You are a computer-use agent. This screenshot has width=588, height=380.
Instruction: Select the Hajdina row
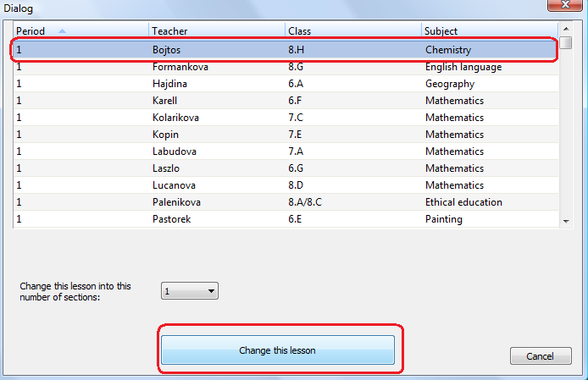(x=286, y=84)
